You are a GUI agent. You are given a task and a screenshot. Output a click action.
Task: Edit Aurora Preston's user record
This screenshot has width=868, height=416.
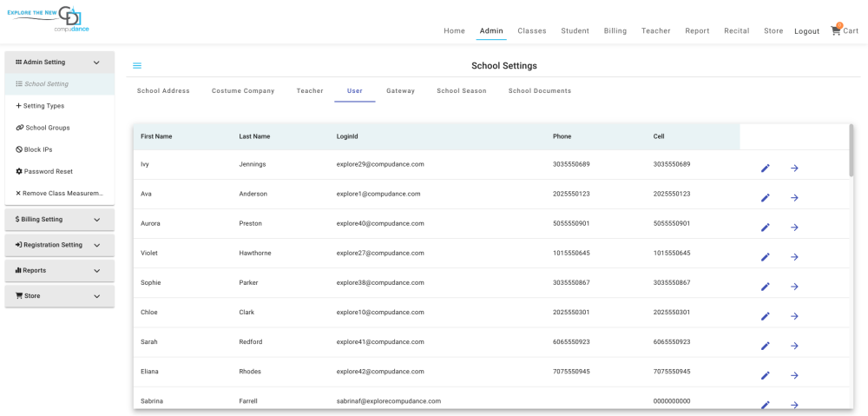click(765, 227)
